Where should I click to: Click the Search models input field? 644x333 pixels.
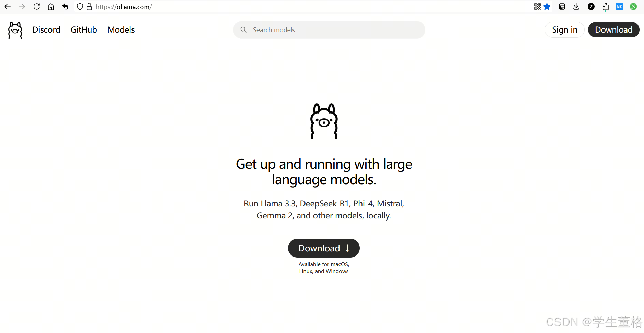[329, 30]
